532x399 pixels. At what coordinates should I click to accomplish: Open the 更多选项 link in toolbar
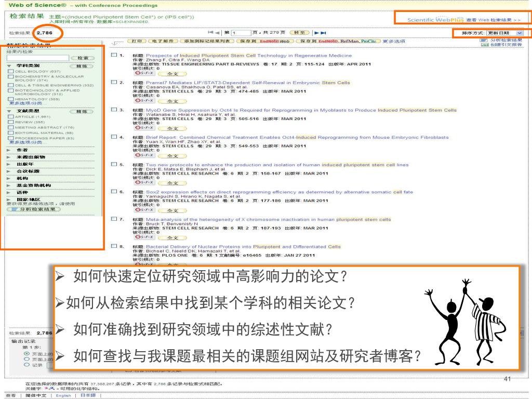(394, 41)
